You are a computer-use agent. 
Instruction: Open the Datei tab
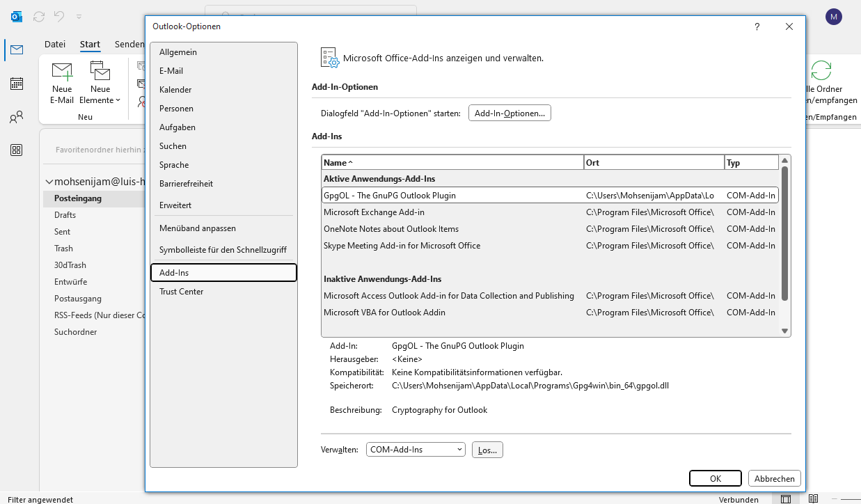pyautogui.click(x=55, y=44)
